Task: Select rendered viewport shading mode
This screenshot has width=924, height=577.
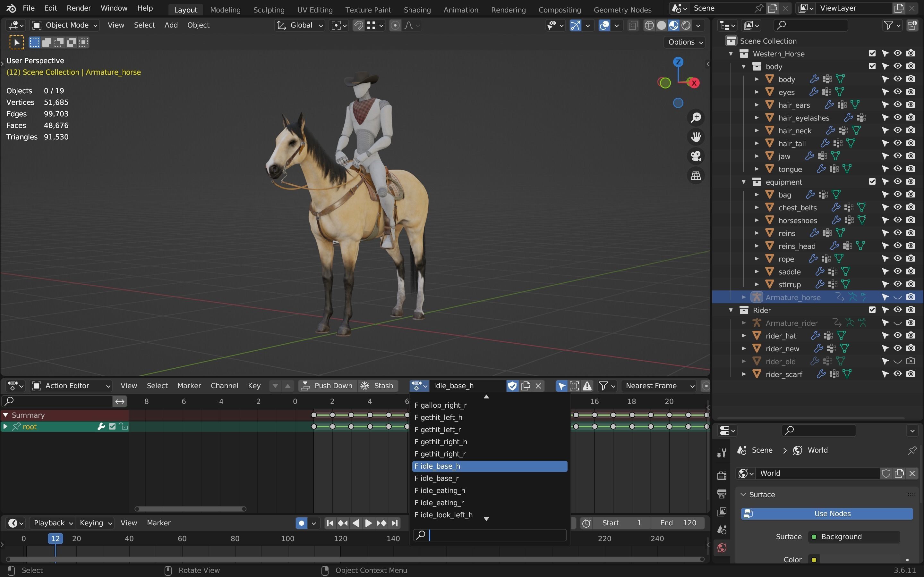Action: (686, 25)
